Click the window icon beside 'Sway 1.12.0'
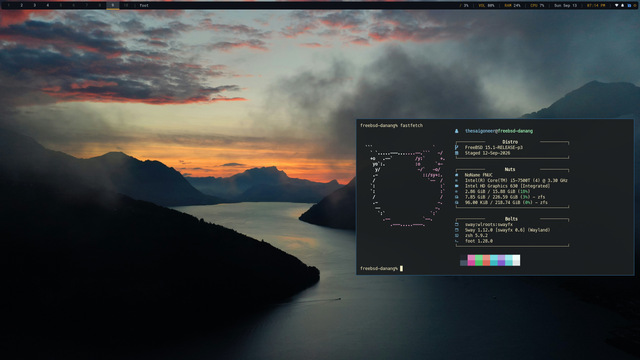Screen dimensions: 640x360 (x=456, y=230)
